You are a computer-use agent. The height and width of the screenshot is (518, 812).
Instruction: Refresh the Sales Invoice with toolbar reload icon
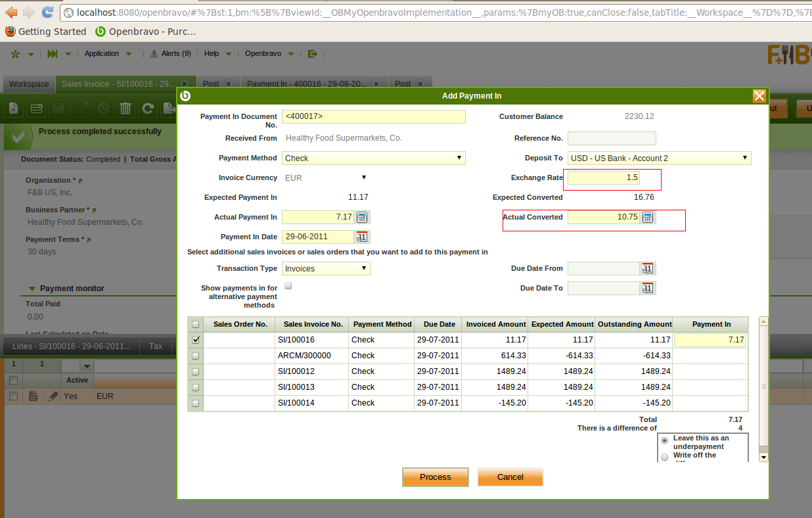click(x=148, y=108)
